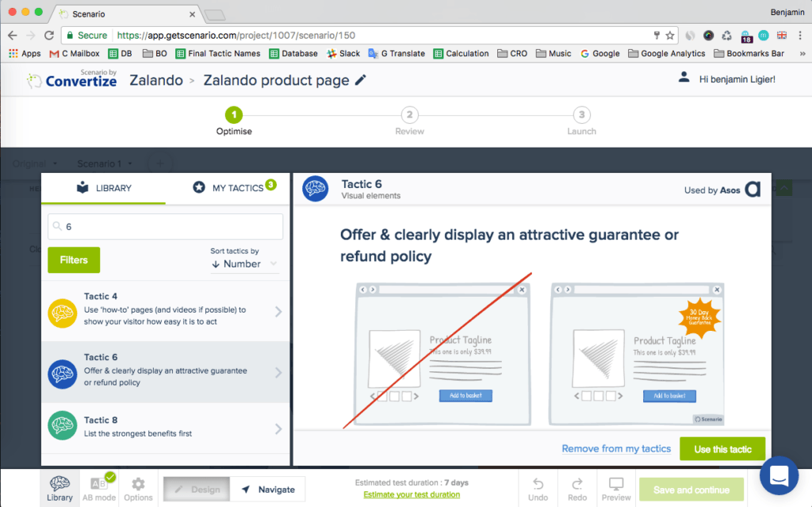Click the Zalando breadcrumb link
This screenshot has height=507, width=812.
tap(156, 80)
